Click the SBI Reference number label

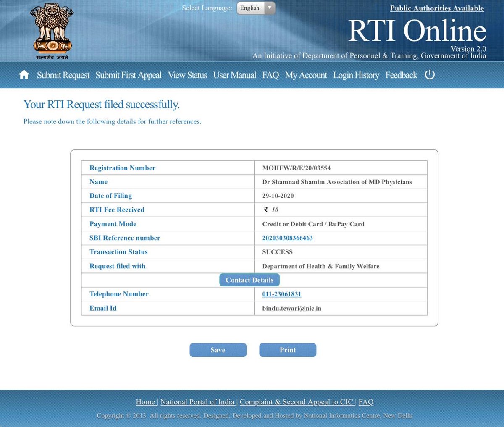click(125, 238)
